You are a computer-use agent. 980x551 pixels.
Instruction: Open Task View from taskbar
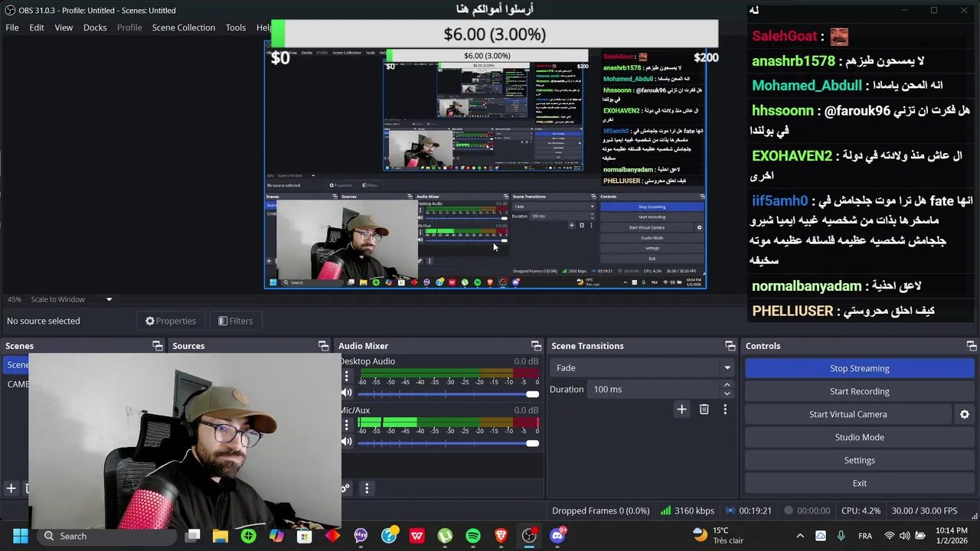tap(193, 536)
